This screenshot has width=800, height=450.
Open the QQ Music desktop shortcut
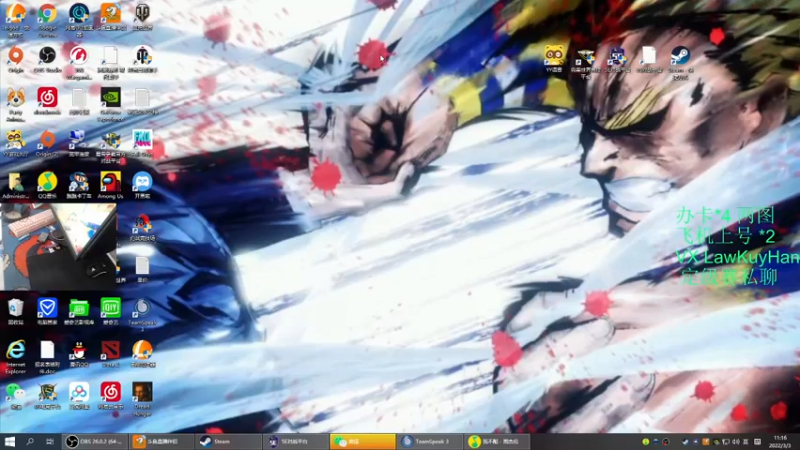point(47,185)
